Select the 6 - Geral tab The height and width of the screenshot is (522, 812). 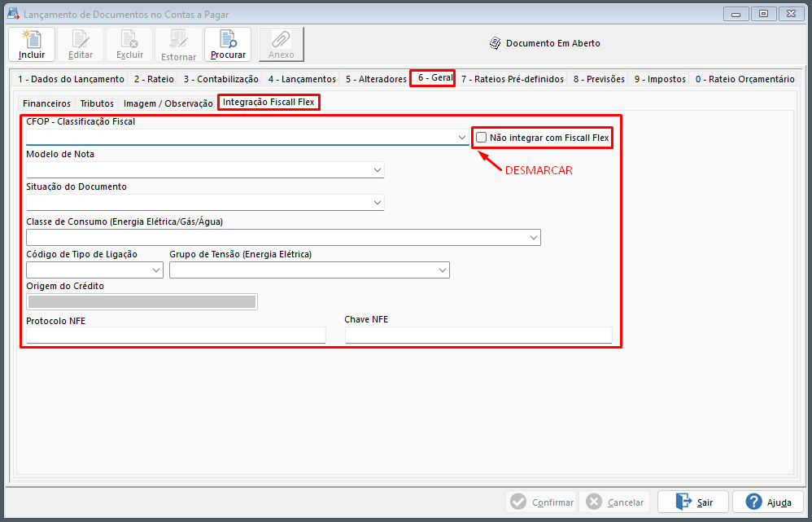point(432,77)
